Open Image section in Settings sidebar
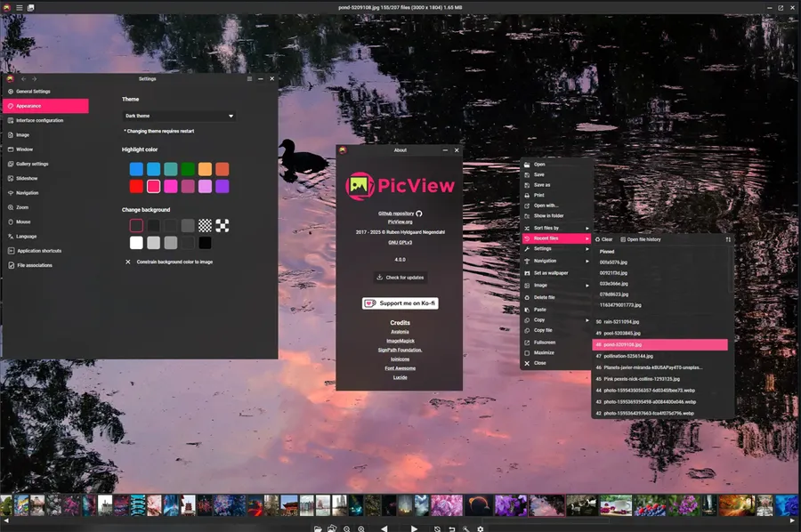Screen dimensions: 801x532 46,135
